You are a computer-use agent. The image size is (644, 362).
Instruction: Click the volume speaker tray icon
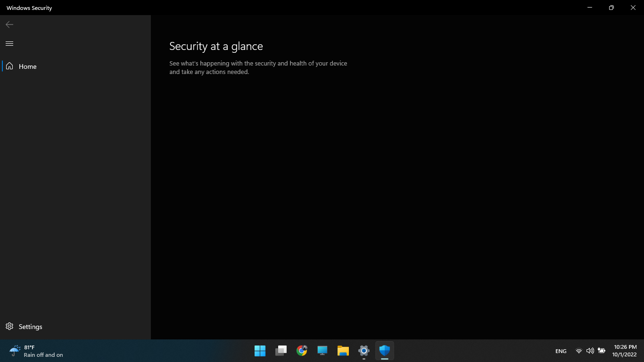coord(590,351)
